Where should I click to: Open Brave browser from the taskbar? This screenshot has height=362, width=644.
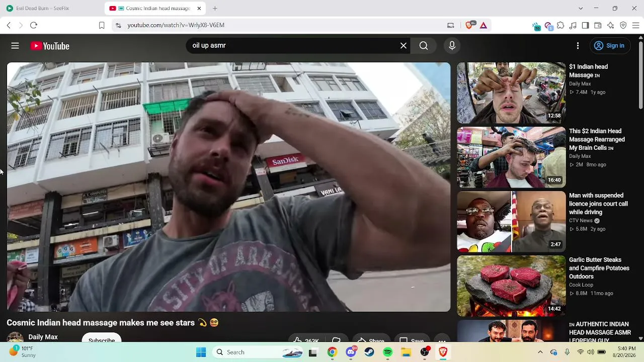443,352
